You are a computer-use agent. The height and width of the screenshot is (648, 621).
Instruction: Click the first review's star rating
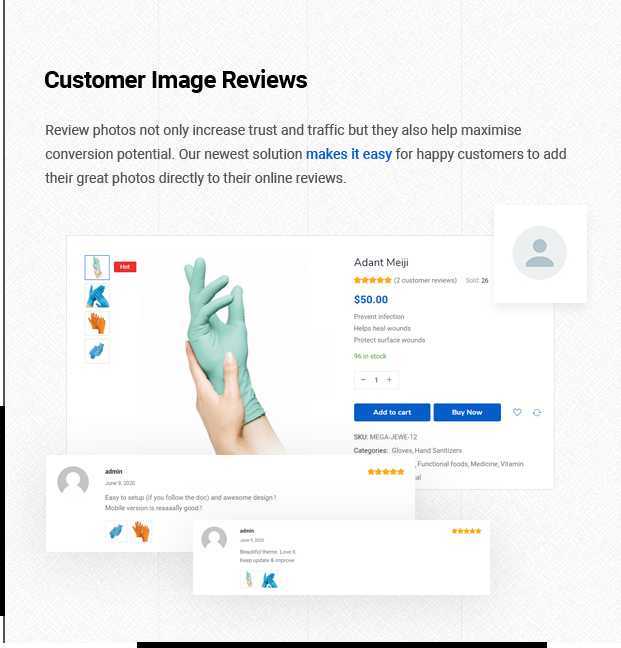point(386,472)
